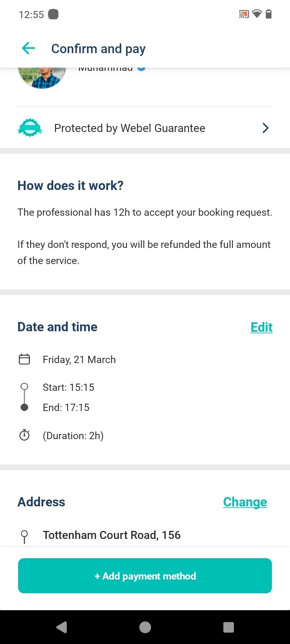This screenshot has width=290, height=644.
Task: Change the service address
Action: click(245, 502)
